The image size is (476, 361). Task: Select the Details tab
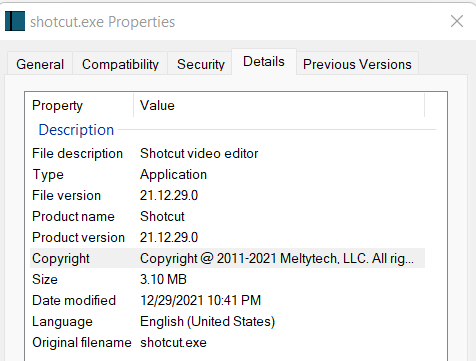click(264, 62)
